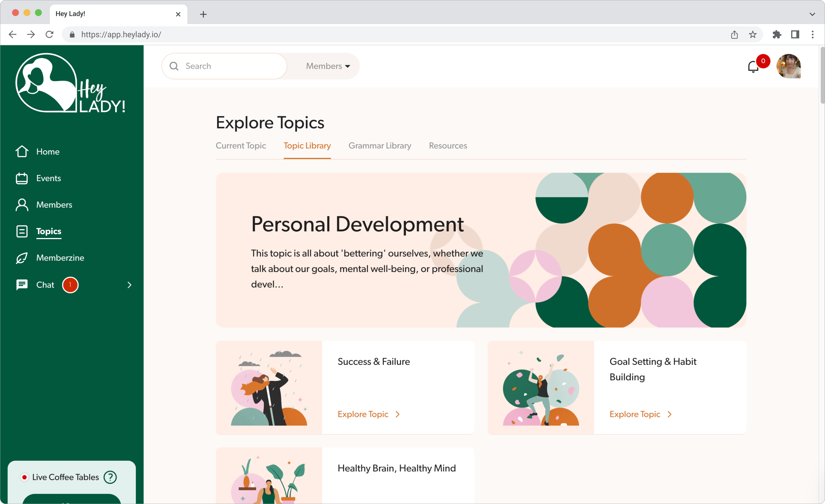Open Events via the calendar icon

coord(22,178)
